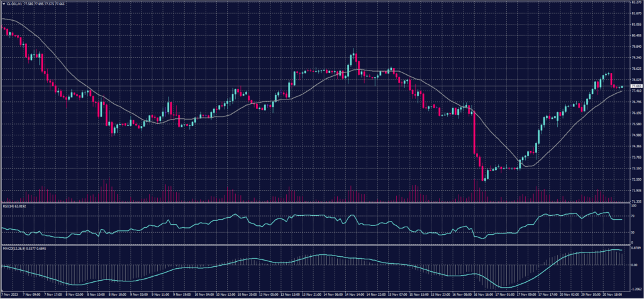The width and height of the screenshot is (644, 299).
Task: Click the small triangle beside the CL-OIL symbol
Action: tap(3, 3)
